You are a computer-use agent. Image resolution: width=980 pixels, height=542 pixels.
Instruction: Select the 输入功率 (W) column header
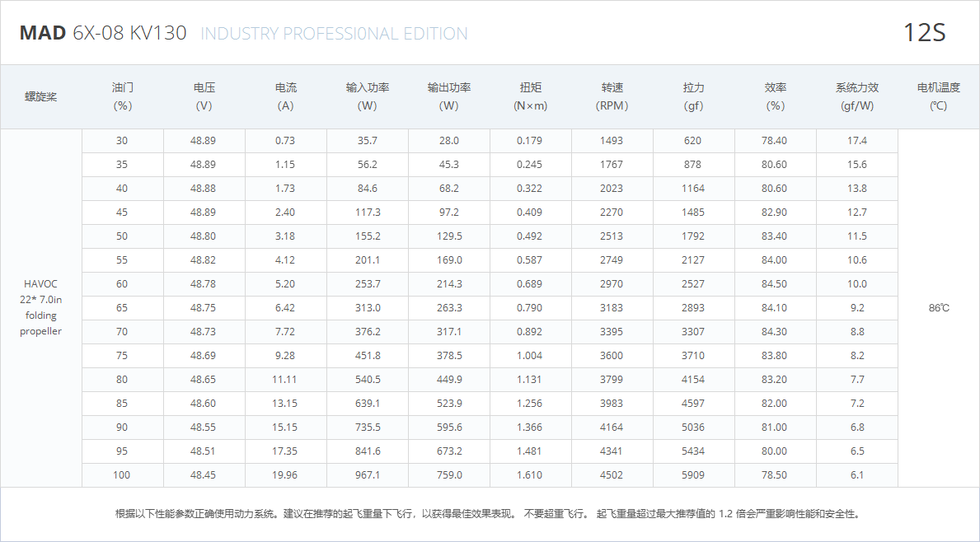pyautogui.click(x=368, y=97)
